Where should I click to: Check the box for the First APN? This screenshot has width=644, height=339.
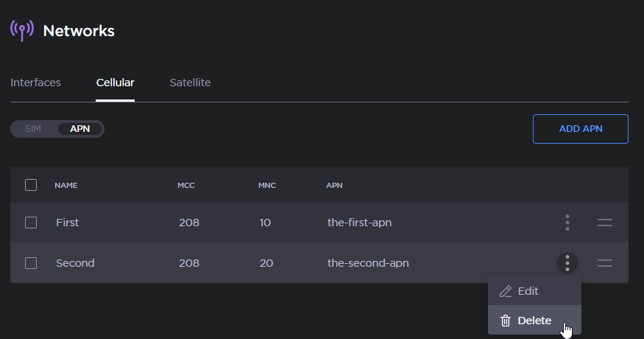click(31, 223)
